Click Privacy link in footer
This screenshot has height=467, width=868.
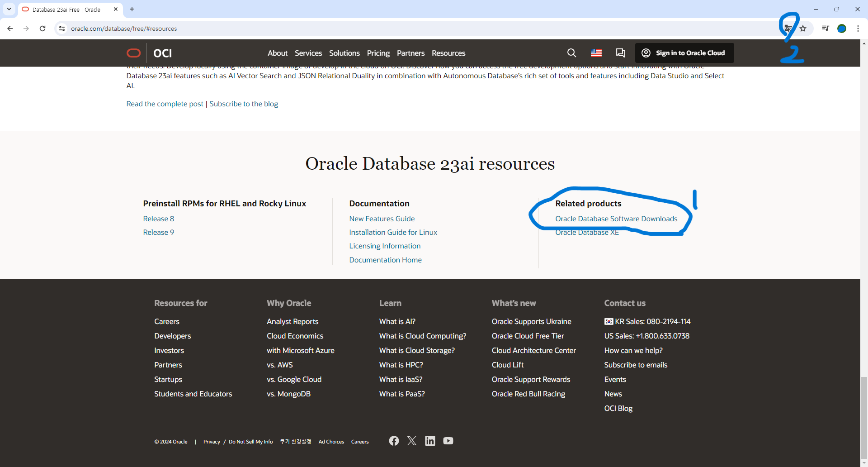[x=212, y=442]
